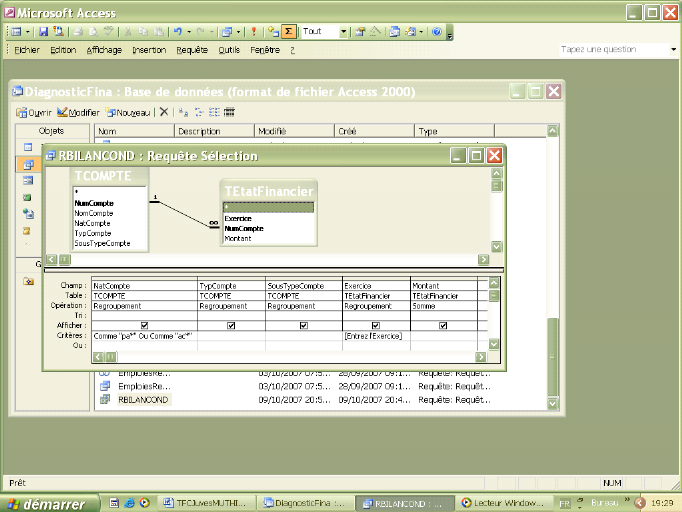Click Ouvrir in database window toolbar

pos(34,112)
